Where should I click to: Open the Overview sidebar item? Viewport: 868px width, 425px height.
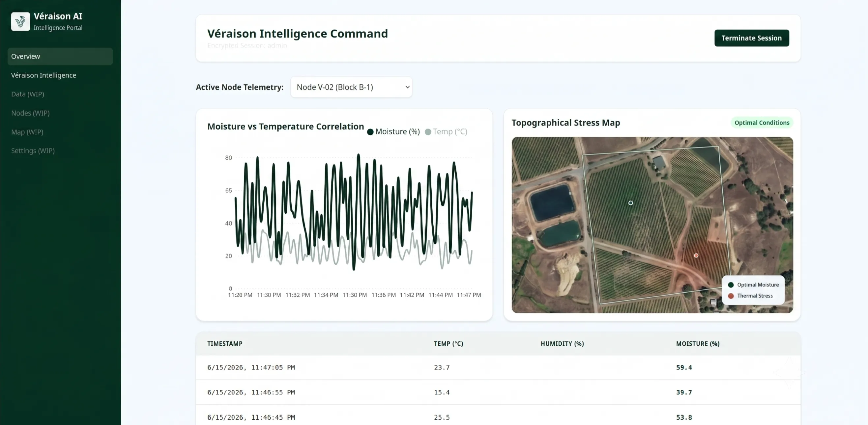click(x=60, y=56)
